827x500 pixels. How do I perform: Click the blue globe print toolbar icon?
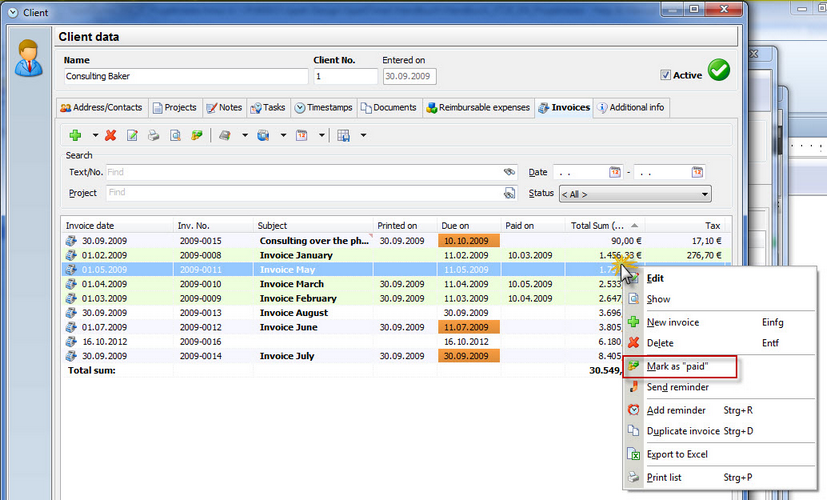click(263, 136)
